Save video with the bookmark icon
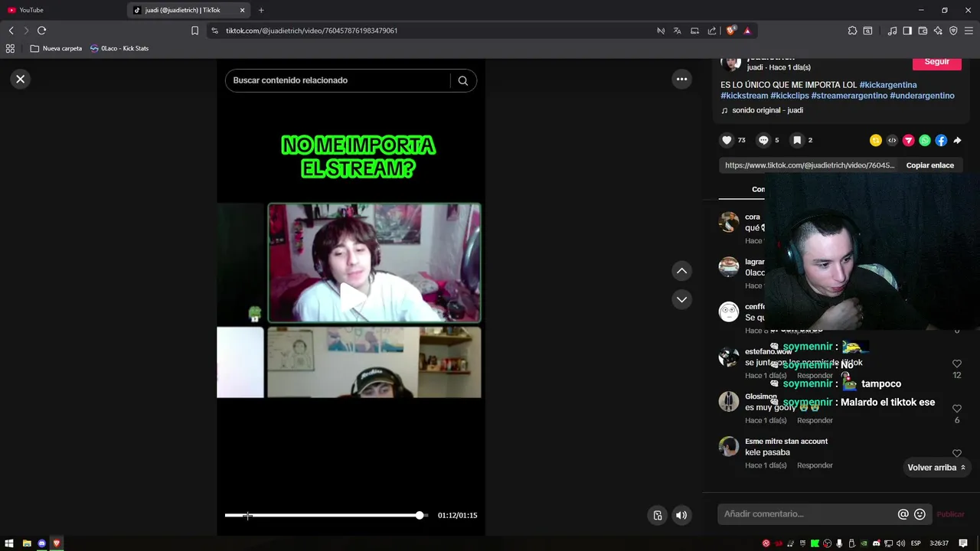Image resolution: width=980 pixels, height=551 pixels. tap(797, 140)
